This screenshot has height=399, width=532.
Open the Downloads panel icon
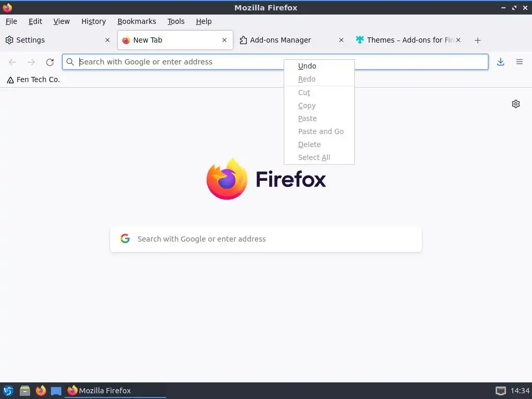[x=500, y=62]
